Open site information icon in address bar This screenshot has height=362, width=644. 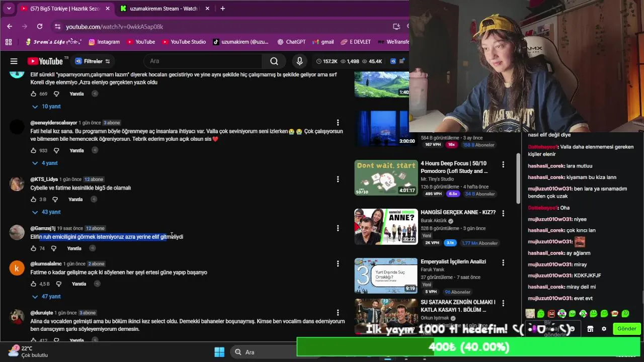(x=57, y=27)
